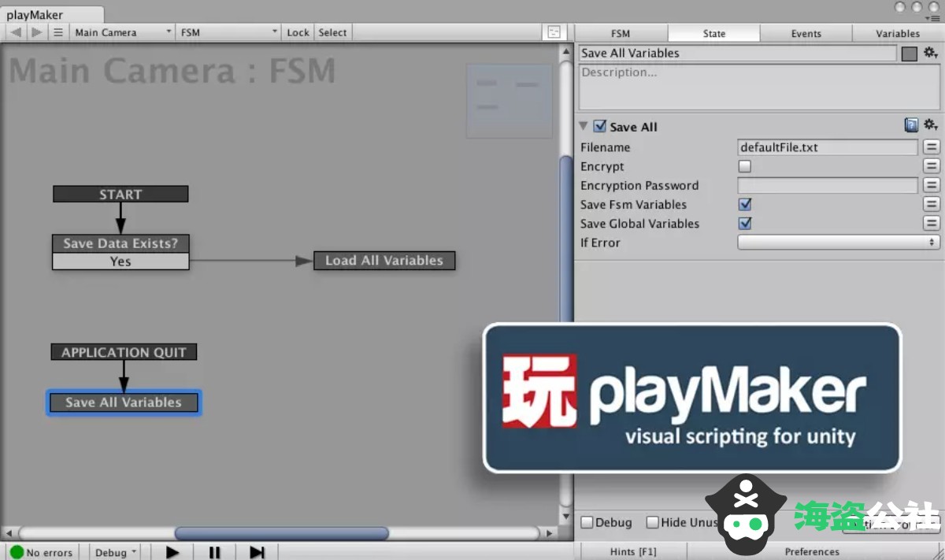Click the graph scroll down arrow
The image size is (945, 560).
(x=565, y=516)
